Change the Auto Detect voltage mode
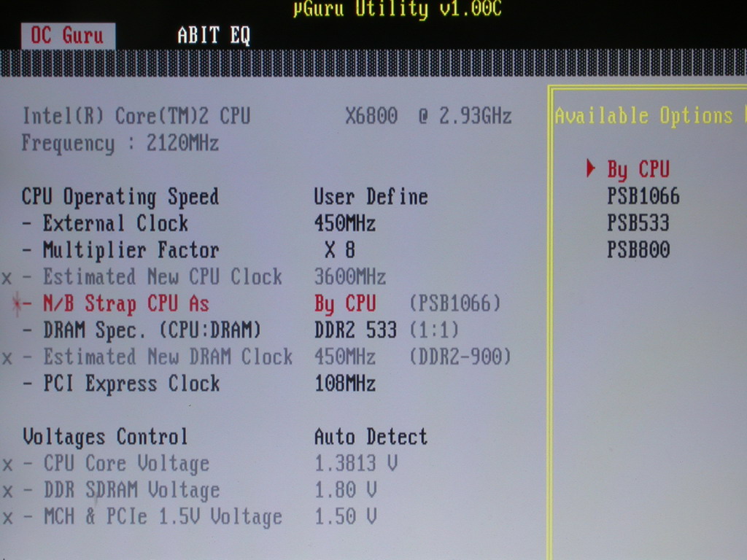 pos(371,437)
